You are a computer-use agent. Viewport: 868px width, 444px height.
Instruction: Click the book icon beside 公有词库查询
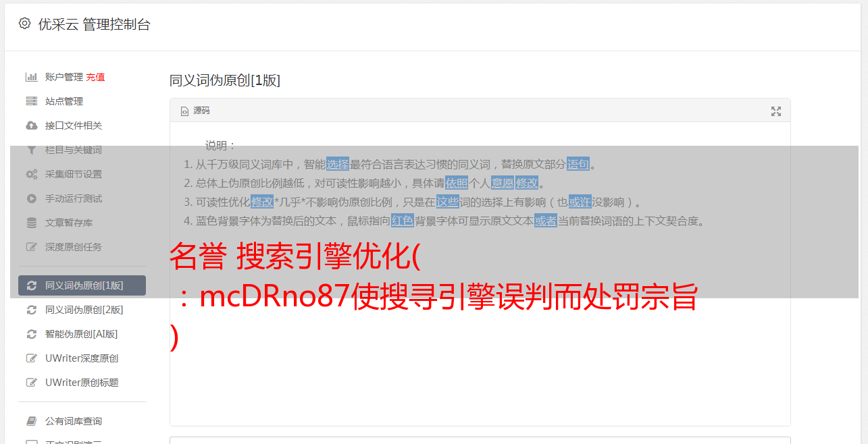pyautogui.click(x=32, y=421)
